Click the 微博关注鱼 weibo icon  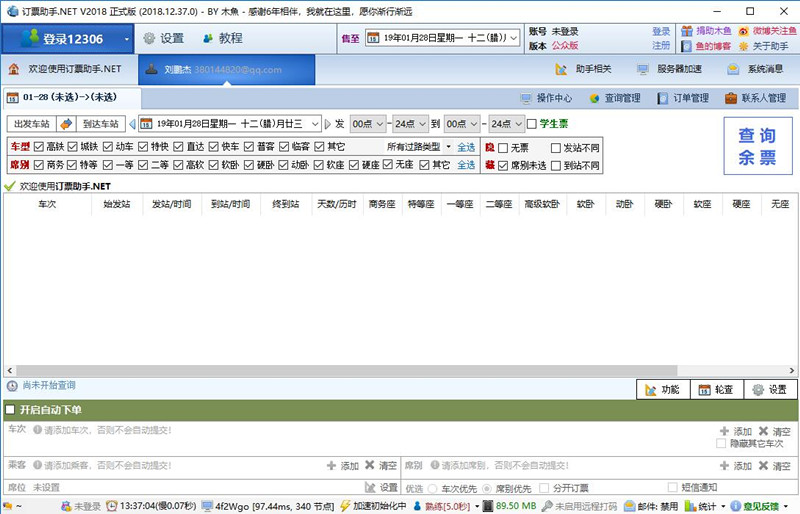pos(743,31)
